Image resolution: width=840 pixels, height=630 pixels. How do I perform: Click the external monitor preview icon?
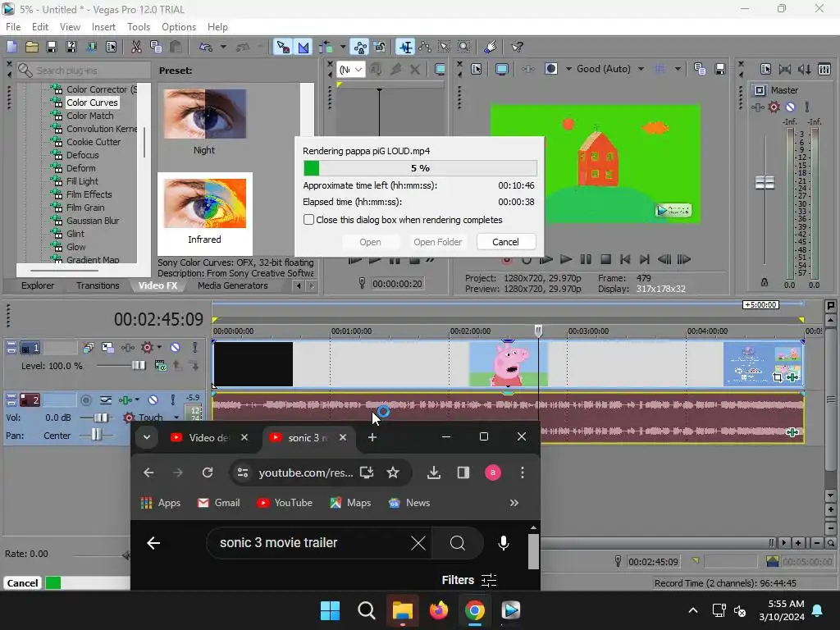501,69
